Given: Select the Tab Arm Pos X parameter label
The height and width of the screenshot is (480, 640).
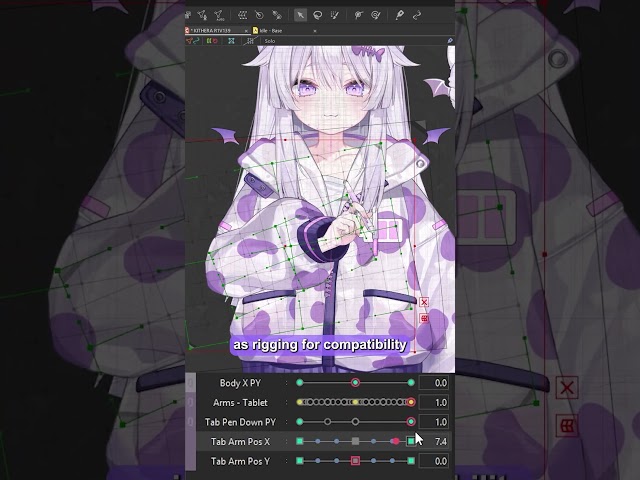Looking at the screenshot, I should click(x=240, y=442).
